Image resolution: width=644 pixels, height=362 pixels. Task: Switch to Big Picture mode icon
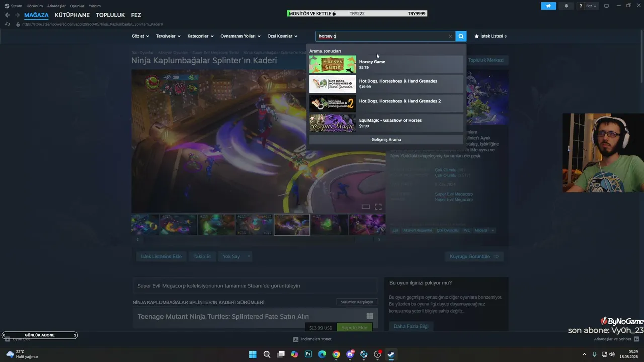click(x=606, y=6)
